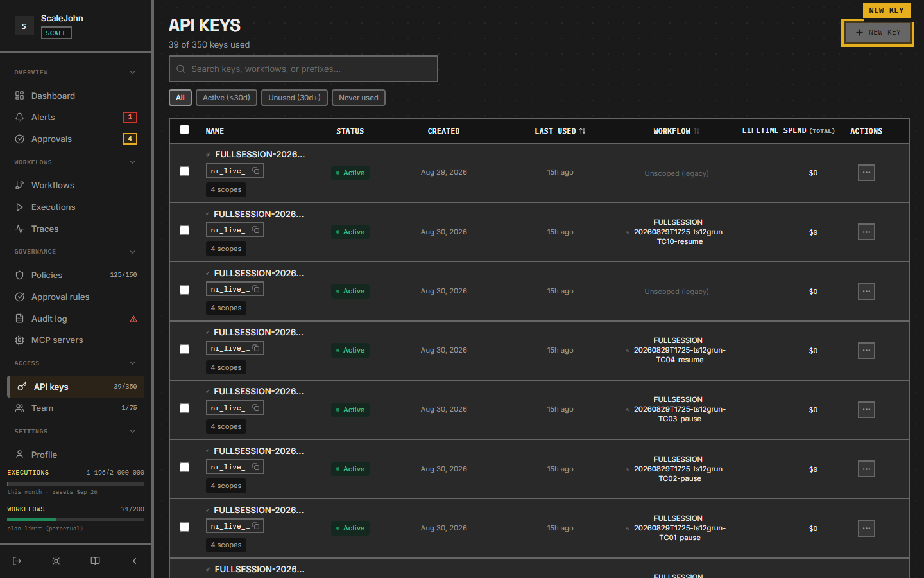This screenshot has height=578, width=924.
Task: Copy key prefix in TC01-pause row
Action: tap(256, 526)
